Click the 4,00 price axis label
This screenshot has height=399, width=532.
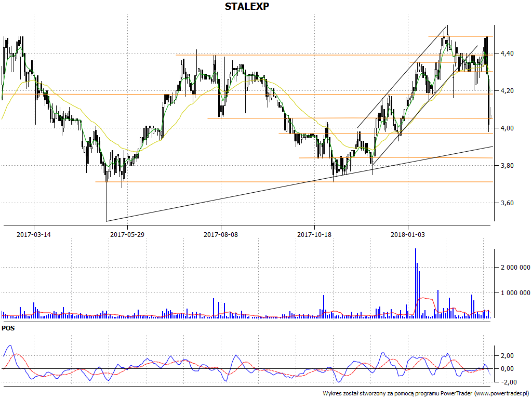[507, 128]
